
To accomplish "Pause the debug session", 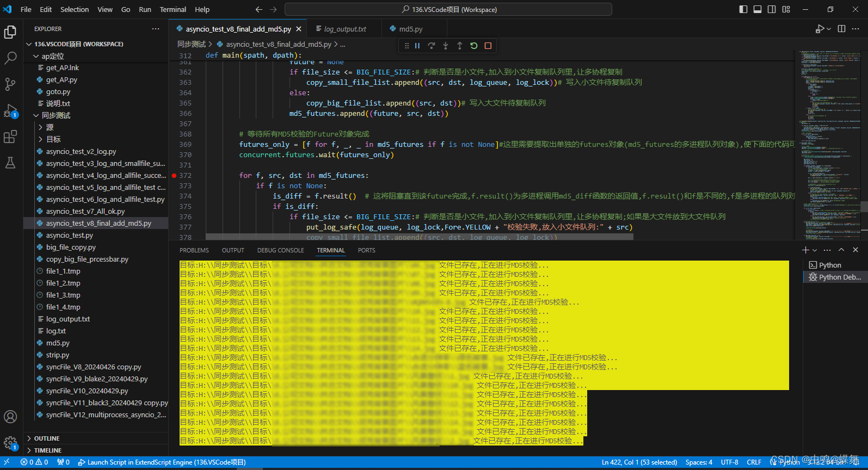I will (417, 46).
